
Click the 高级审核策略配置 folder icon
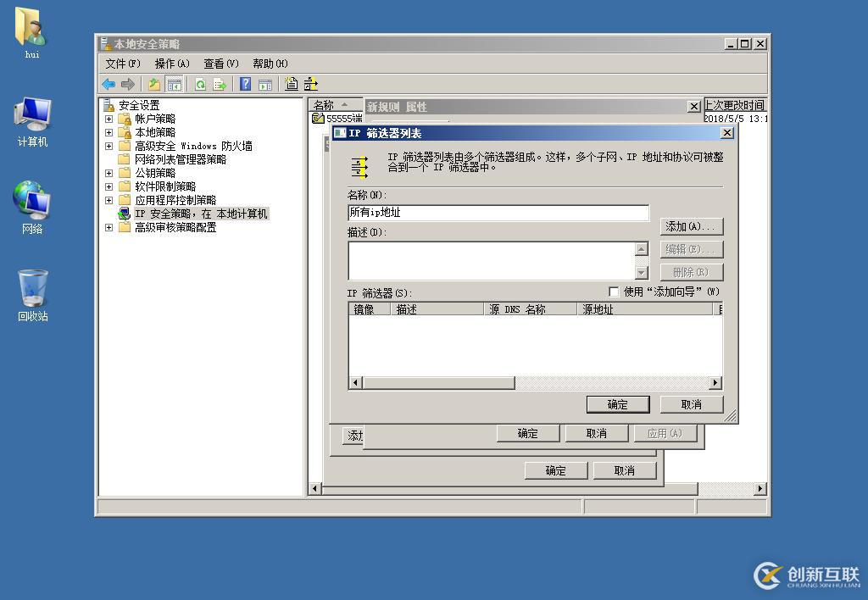pyautogui.click(x=125, y=227)
